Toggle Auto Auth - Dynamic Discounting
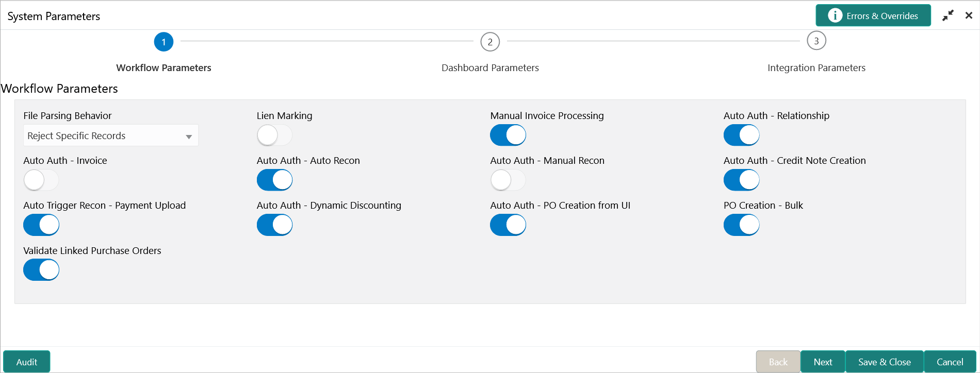The image size is (980, 373). pyautogui.click(x=274, y=225)
